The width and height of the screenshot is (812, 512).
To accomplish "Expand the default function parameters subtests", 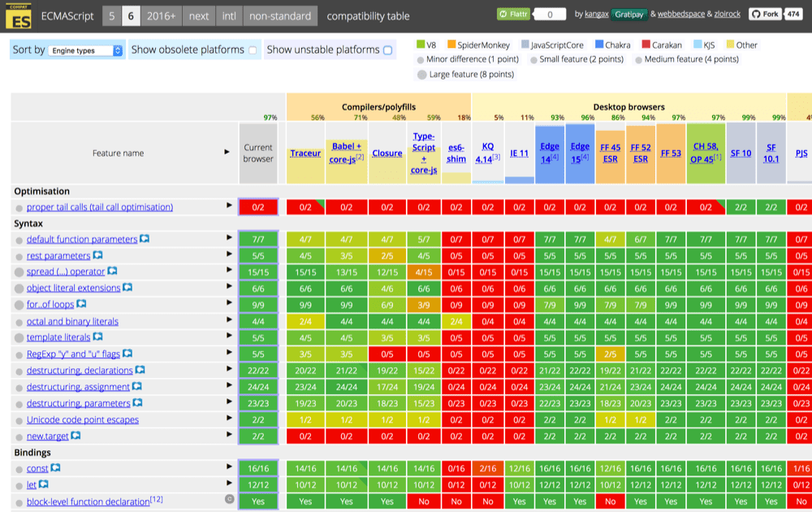I will (229, 237).
